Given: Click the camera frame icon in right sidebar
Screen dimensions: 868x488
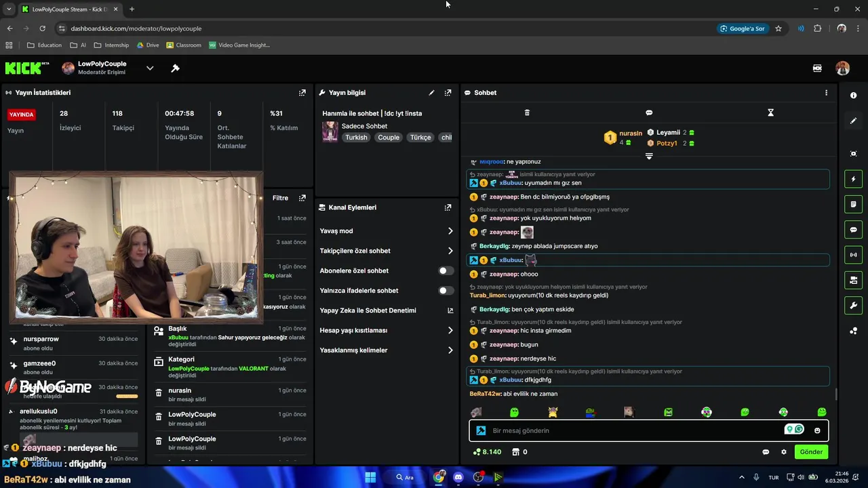Looking at the screenshot, I should pyautogui.click(x=853, y=154).
